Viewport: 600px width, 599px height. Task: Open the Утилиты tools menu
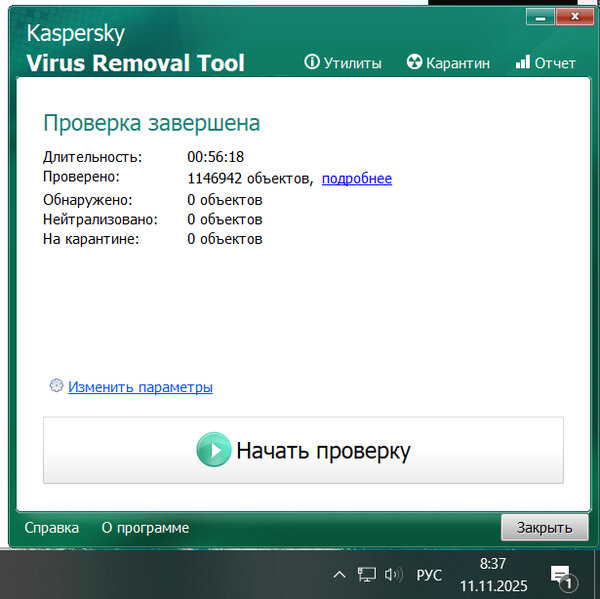(343, 63)
